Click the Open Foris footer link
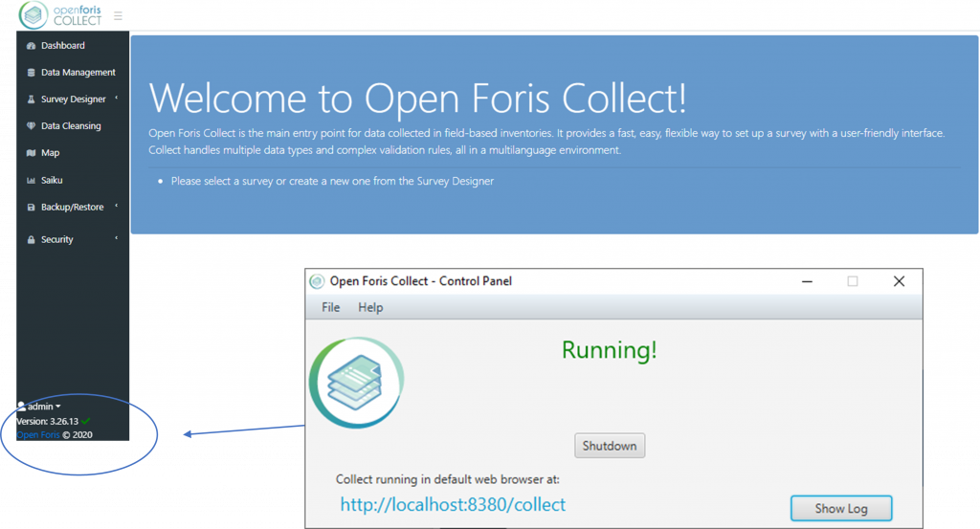This screenshot has height=529, width=980. [38, 434]
